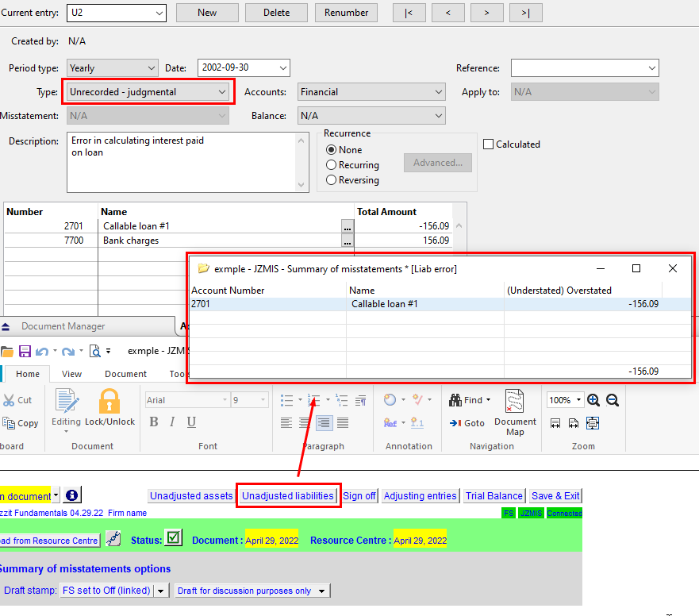Click the Editing page-and-pencil icon
The height and width of the screenshot is (616, 699).
point(67,401)
